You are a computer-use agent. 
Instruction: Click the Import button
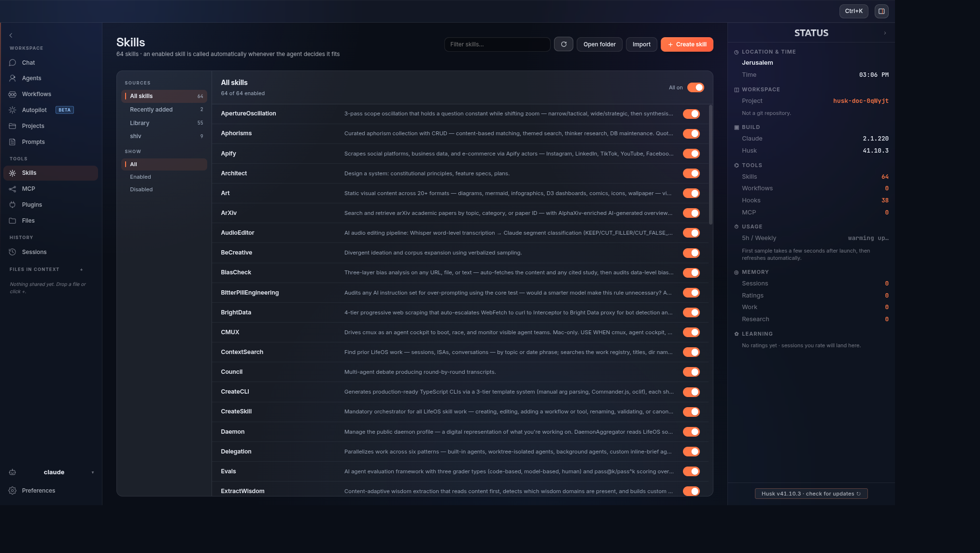coord(641,44)
